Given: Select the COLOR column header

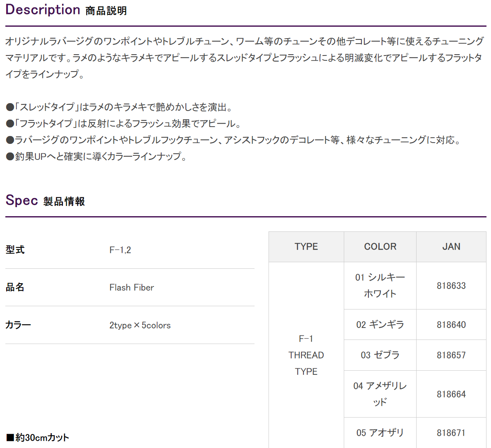Looking at the screenshot, I should click(380, 247).
